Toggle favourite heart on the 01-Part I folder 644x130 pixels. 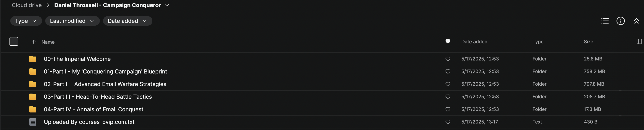coord(448,71)
